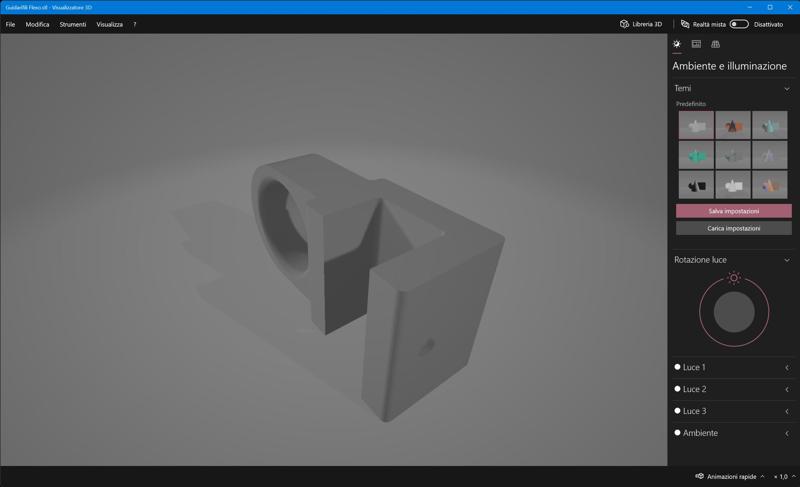Open the × 1,0 speed dropdown
The image size is (800, 487).
[784, 476]
